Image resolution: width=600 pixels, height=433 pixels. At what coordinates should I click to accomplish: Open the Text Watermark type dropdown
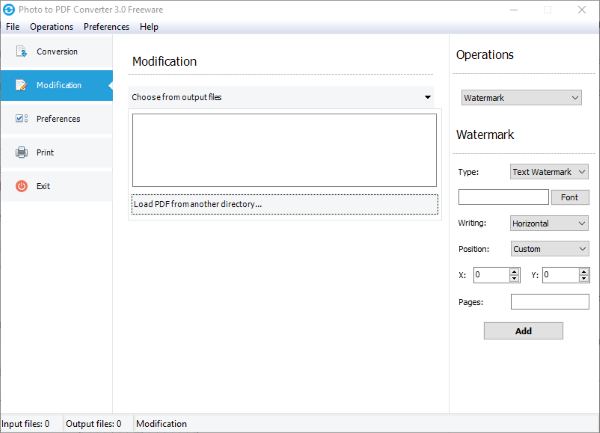coord(549,172)
